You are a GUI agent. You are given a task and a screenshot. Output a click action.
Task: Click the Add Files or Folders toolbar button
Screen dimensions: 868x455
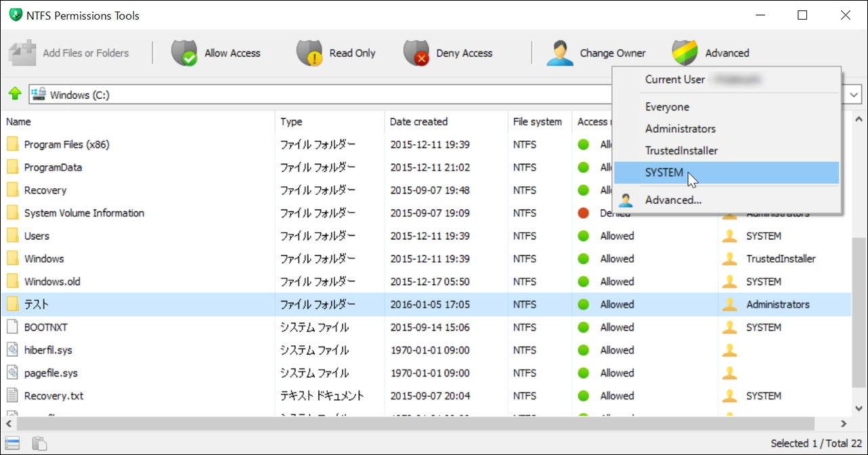pos(68,53)
